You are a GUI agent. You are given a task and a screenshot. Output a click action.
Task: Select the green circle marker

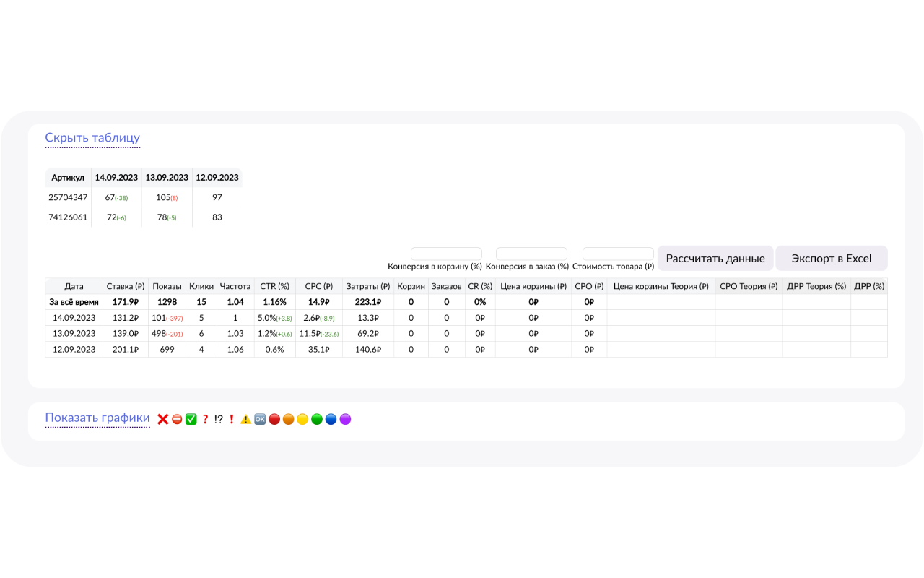tap(317, 419)
